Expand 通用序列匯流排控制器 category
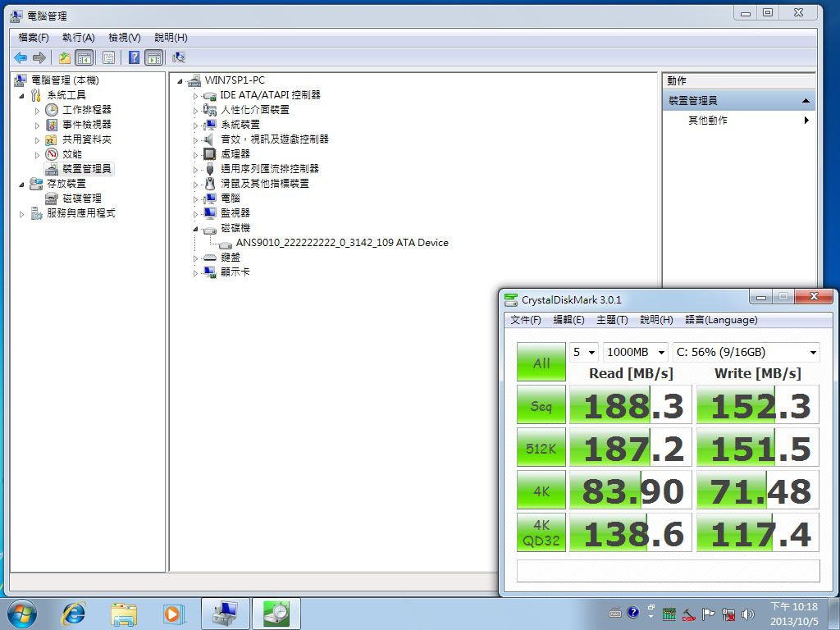840x630 pixels. pyautogui.click(x=195, y=170)
